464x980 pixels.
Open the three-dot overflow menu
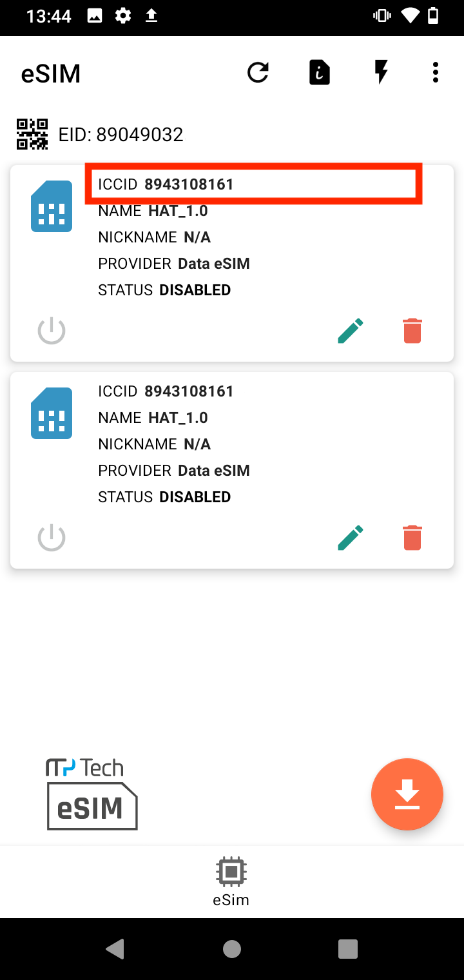click(x=435, y=72)
